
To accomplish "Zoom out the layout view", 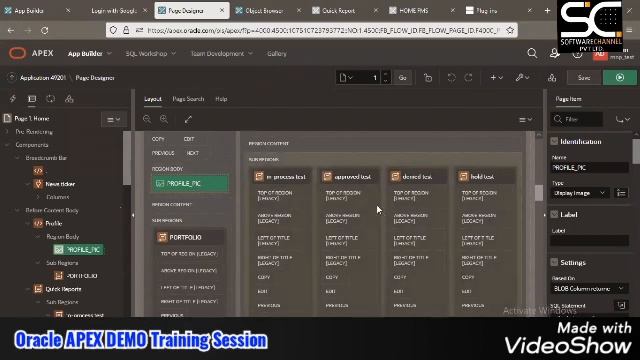I will [147, 119].
